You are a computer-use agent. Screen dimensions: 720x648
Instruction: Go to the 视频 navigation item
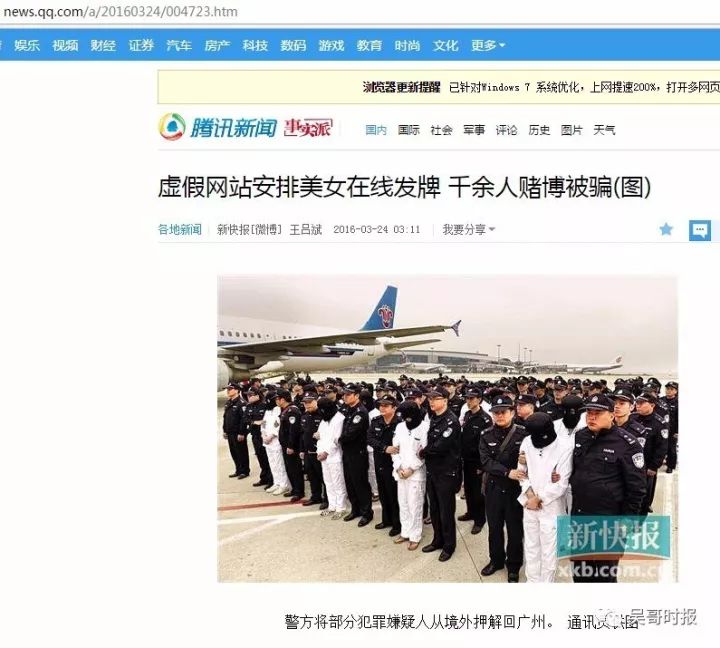65,45
